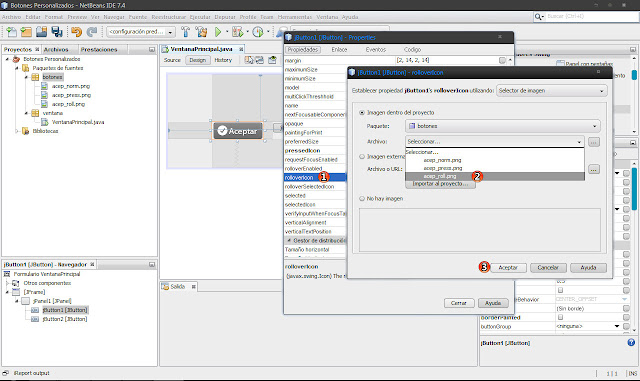Collapse the 'Botones Personalizados' project node

(7, 59)
